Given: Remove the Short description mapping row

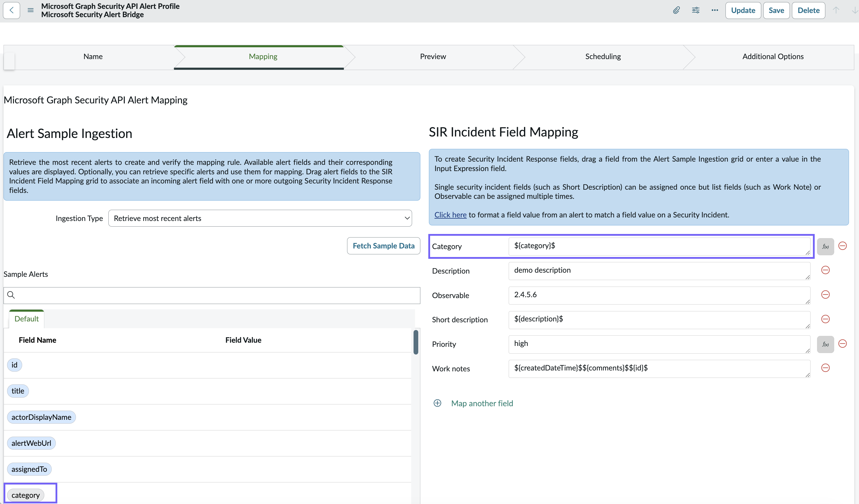Looking at the screenshot, I should pyautogui.click(x=825, y=319).
